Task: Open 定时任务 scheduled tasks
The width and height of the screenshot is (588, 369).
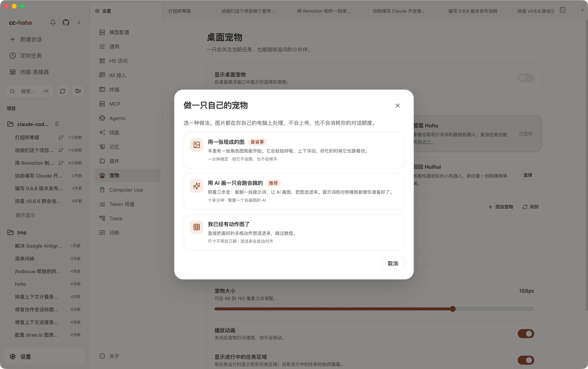Action: click(x=45, y=56)
